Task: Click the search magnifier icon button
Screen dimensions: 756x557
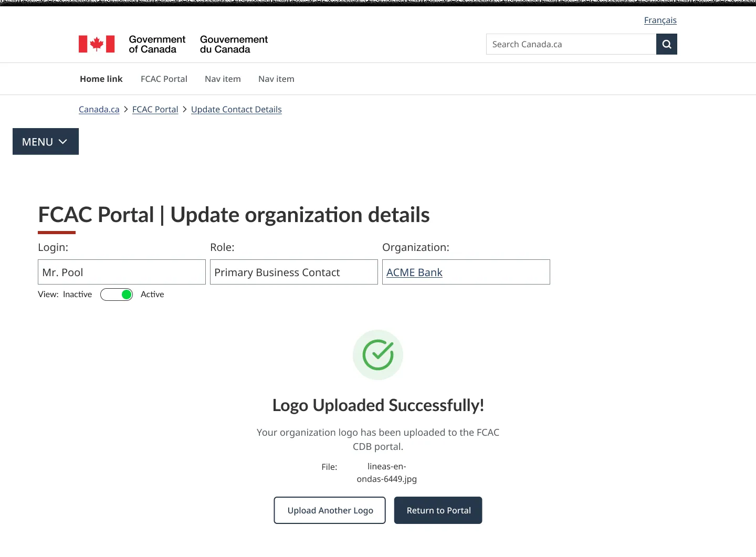Action: [x=666, y=44]
